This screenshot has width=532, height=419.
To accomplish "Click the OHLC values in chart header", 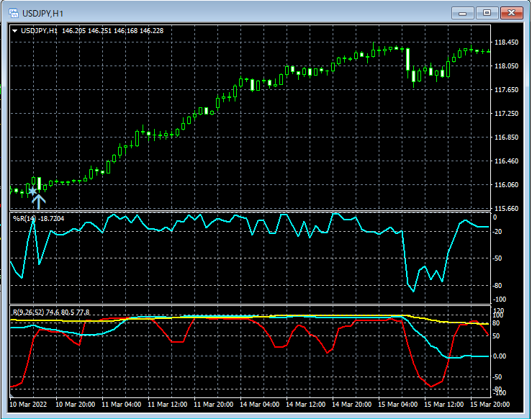I will coord(112,30).
